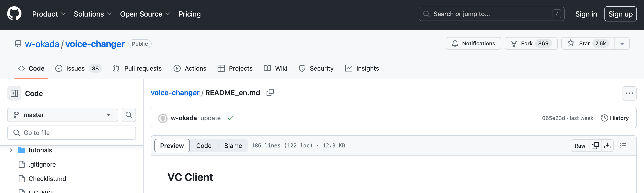Click the Notifications bell button
Screen dimensions: 644x193
click(x=473, y=43)
